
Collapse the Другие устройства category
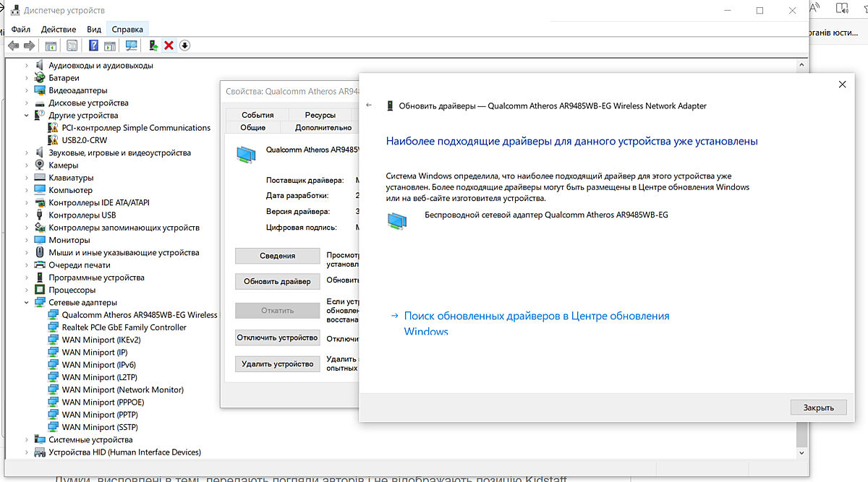pos(27,116)
